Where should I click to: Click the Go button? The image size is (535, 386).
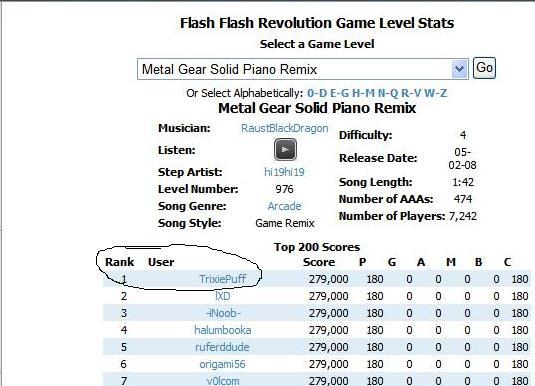coord(484,68)
